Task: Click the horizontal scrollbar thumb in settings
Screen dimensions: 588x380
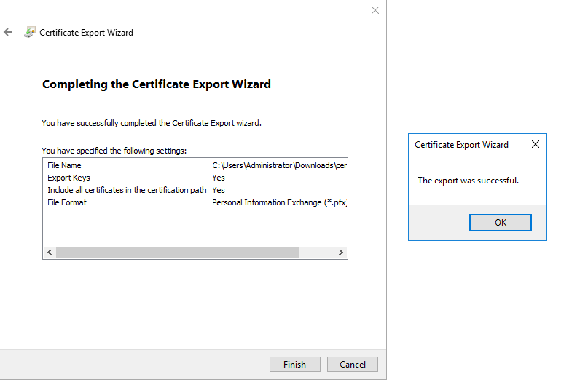Action: point(178,252)
